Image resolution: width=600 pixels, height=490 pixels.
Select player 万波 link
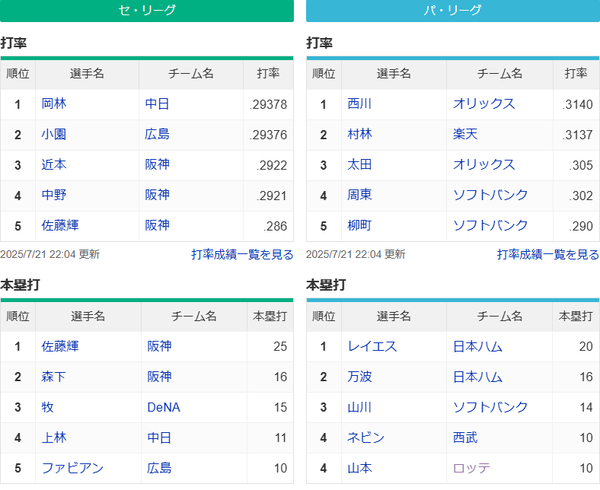[359, 377]
